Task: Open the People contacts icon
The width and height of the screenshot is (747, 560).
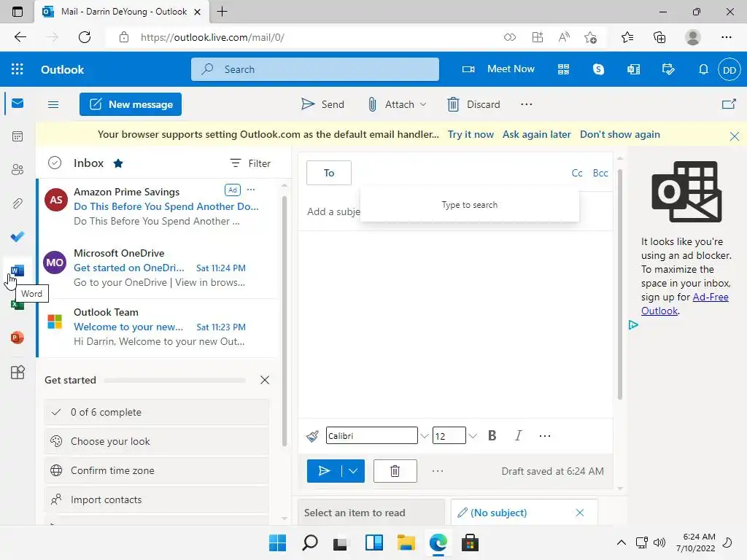Action: pos(18,169)
